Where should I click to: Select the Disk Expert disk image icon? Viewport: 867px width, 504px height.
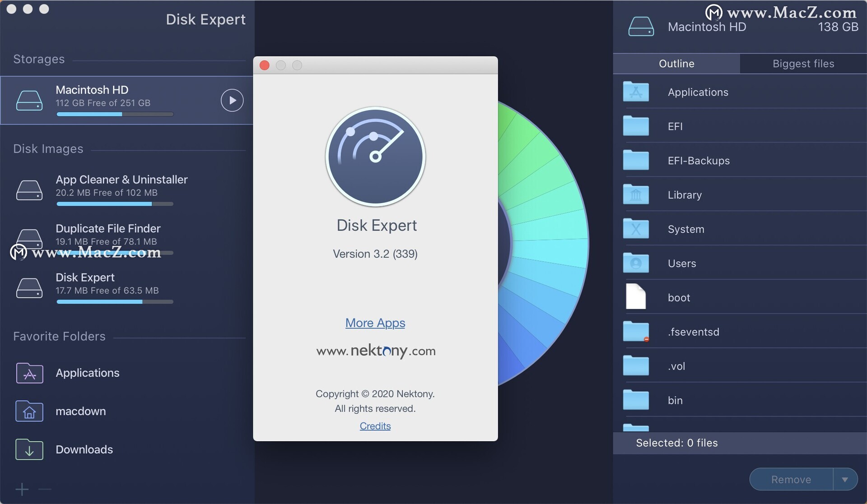pyautogui.click(x=29, y=288)
